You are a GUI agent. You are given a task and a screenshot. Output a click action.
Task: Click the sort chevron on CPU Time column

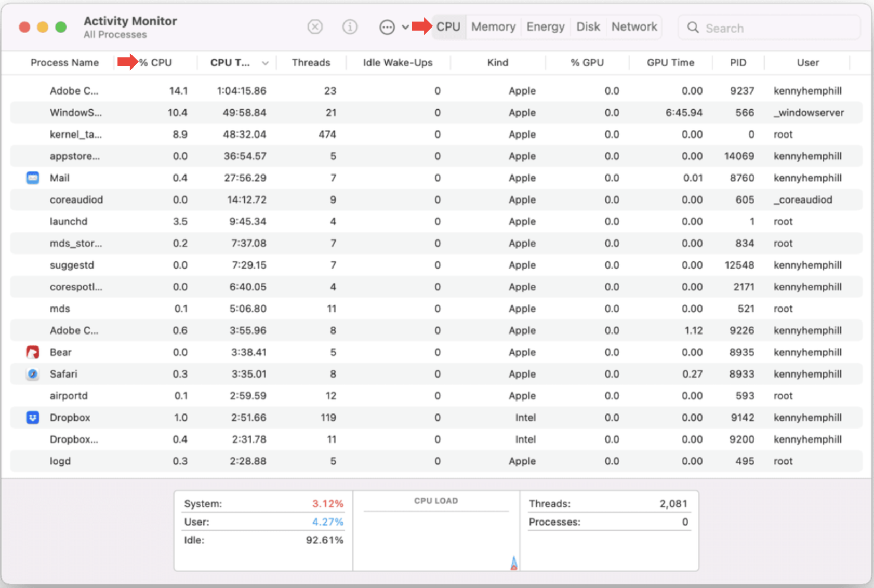(x=266, y=62)
